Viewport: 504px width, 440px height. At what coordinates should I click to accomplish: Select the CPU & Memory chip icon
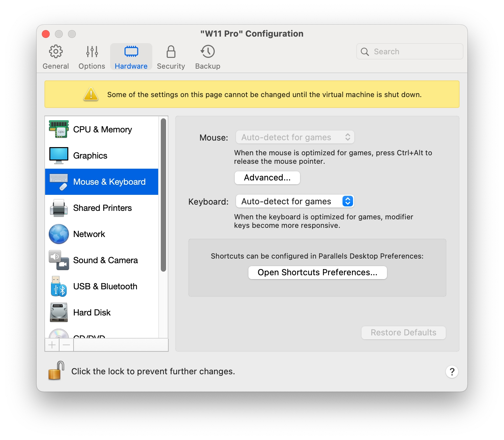pos(59,129)
